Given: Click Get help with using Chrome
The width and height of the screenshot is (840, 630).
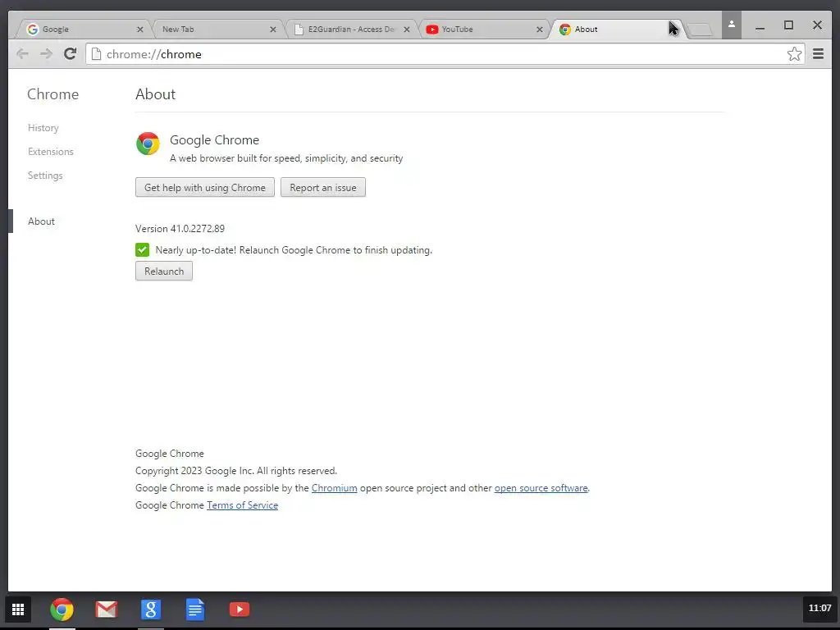Looking at the screenshot, I should 204,188.
